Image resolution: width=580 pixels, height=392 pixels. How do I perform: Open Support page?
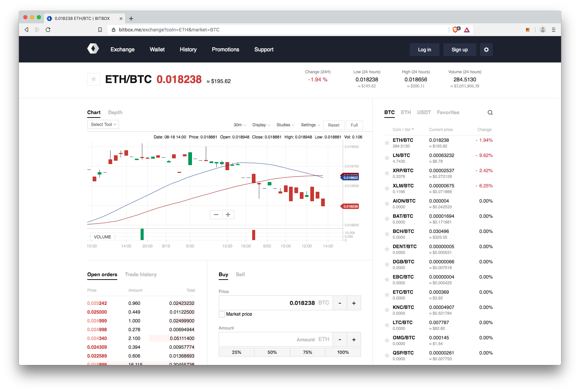264,50
